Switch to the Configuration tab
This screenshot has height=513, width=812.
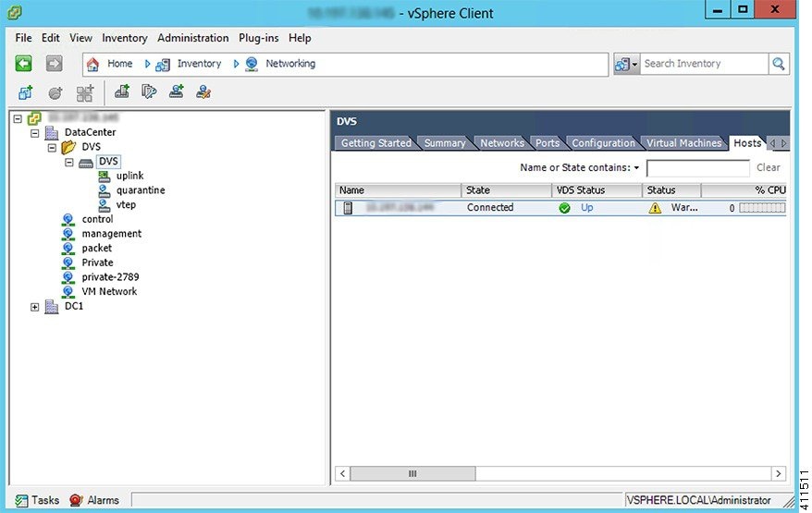click(603, 143)
